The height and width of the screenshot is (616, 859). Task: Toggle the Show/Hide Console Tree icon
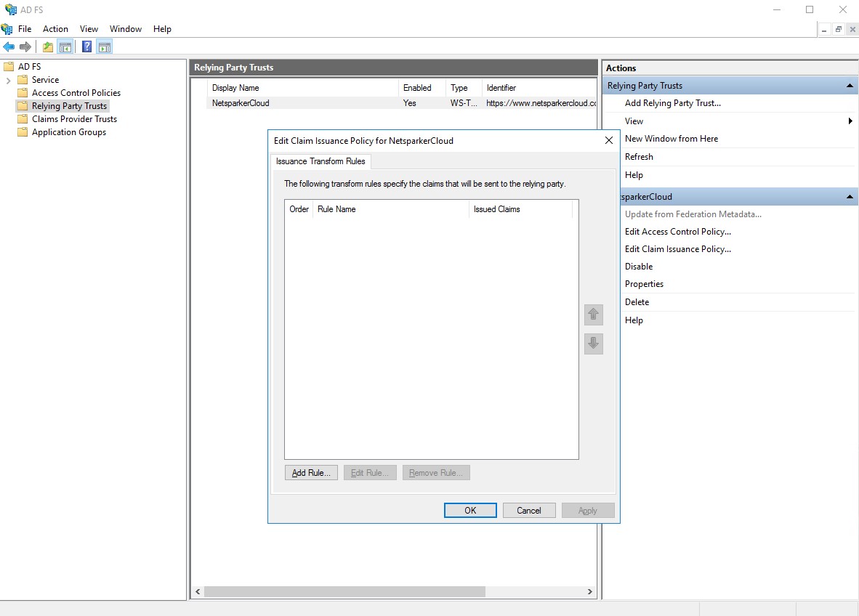coord(65,47)
